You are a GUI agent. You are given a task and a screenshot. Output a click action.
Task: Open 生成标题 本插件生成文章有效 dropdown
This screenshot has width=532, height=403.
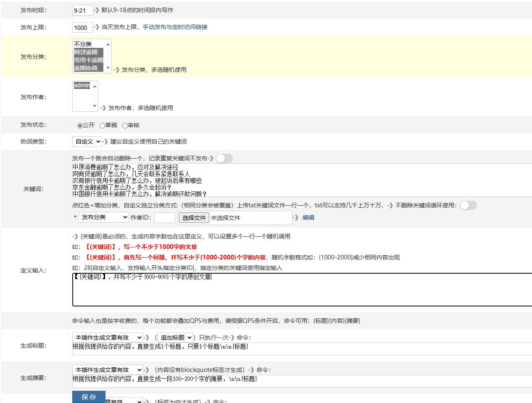[x=108, y=338]
